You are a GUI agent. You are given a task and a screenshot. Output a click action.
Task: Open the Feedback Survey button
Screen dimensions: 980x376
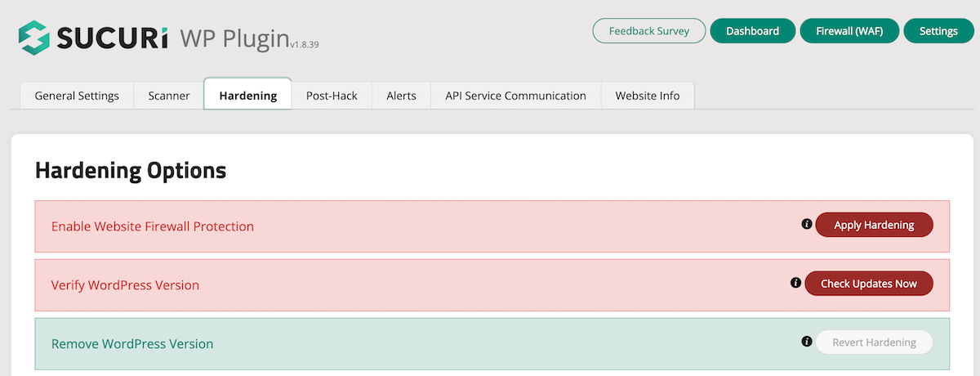[649, 31]
